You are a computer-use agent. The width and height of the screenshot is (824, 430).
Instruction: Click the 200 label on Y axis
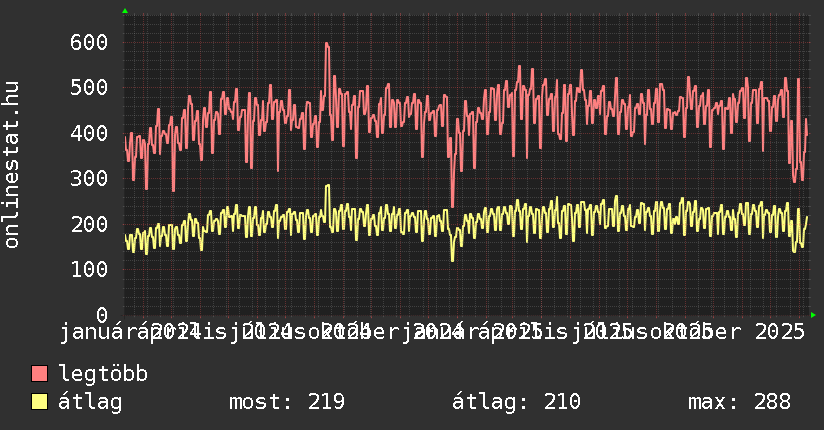click(x=89, y=224)
